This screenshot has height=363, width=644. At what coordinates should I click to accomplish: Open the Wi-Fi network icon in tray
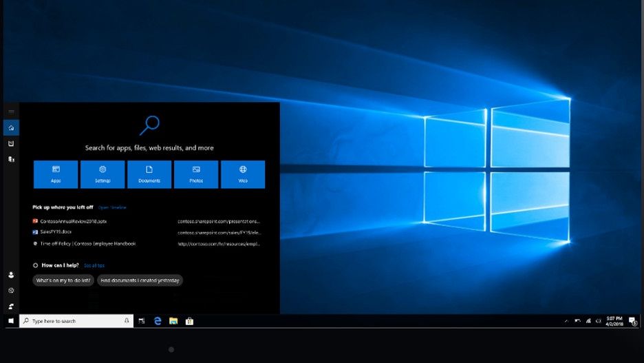coord(588,321)
